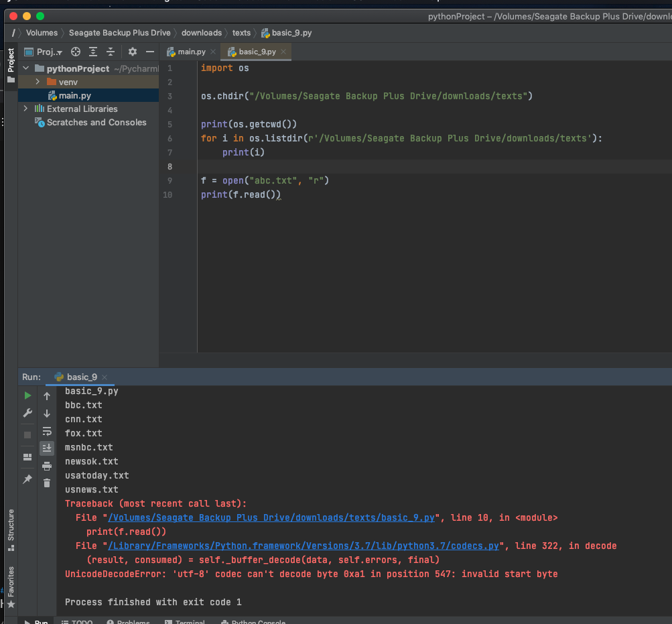Open the Terminal bottom tool tab

[185, 621]
